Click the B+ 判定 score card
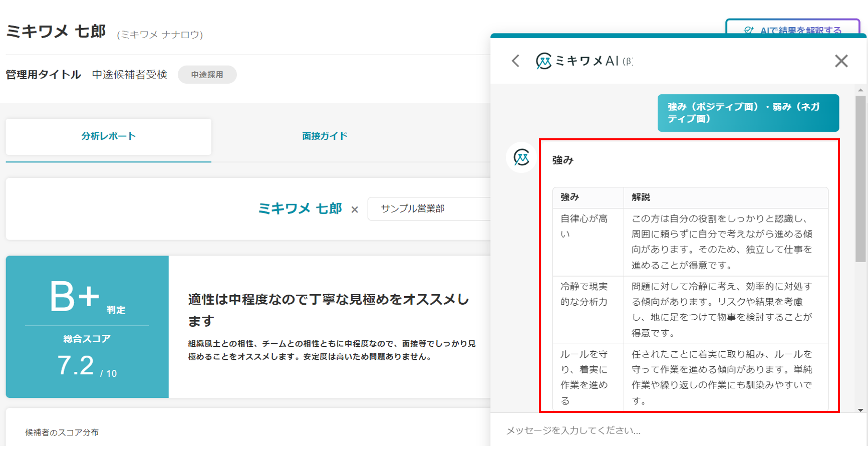This screenshot has height=454, width=868. (87, 327)
